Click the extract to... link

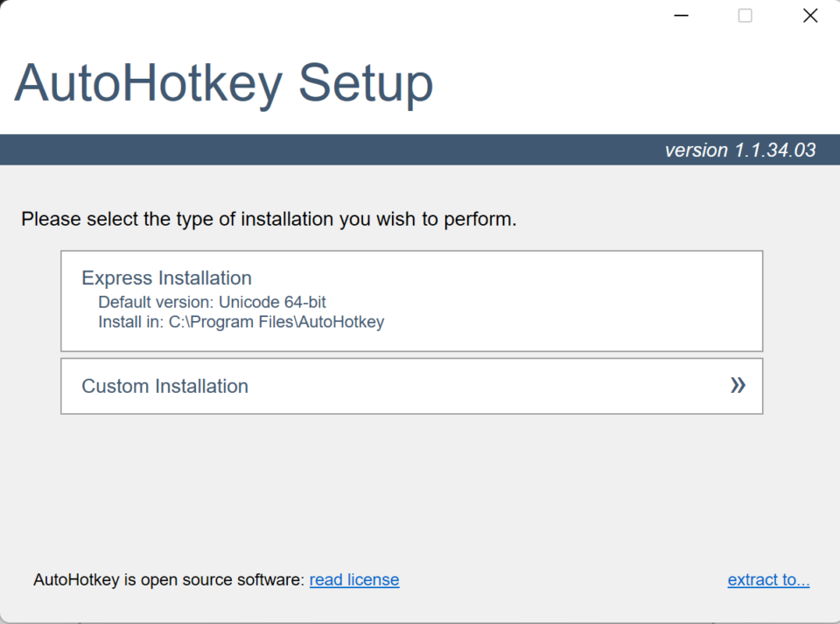pos(768,579)
